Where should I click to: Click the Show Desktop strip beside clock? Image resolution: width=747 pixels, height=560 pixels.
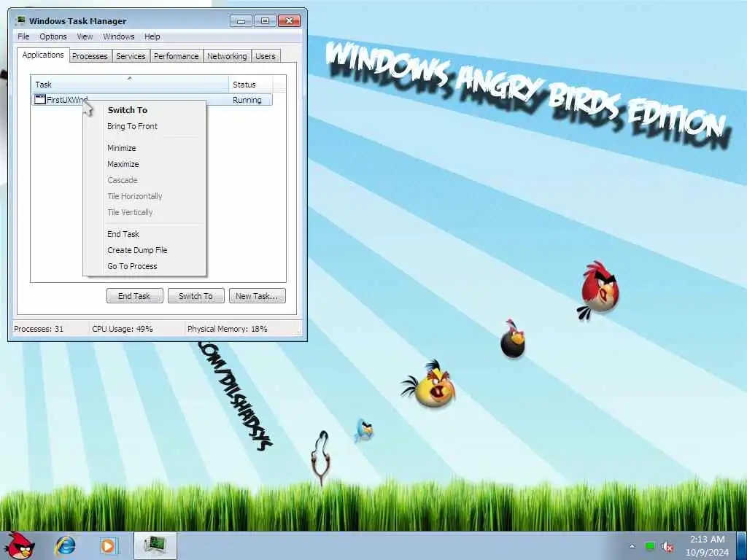[741, 545]
